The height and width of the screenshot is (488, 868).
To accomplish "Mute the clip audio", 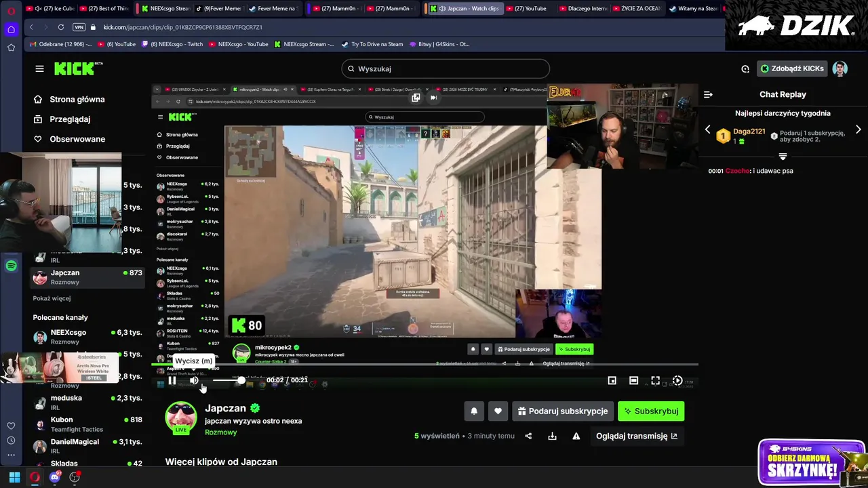I will 194,381.
